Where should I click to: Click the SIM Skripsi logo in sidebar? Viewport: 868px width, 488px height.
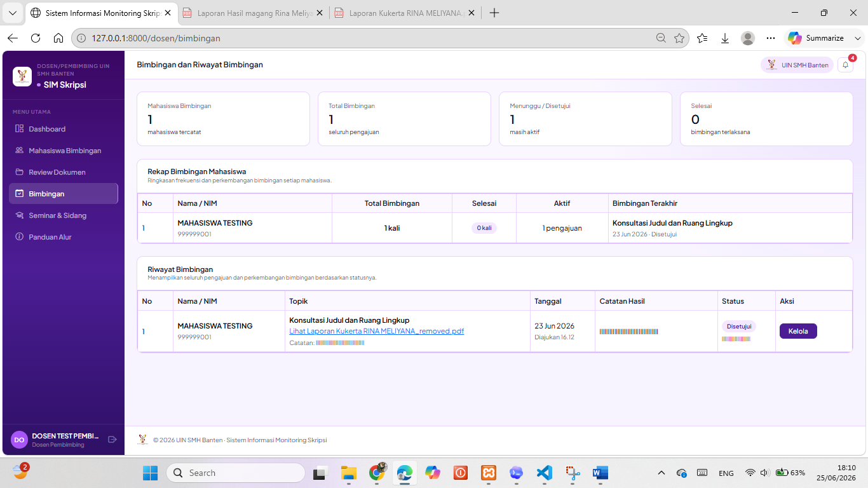pos(22,77)
